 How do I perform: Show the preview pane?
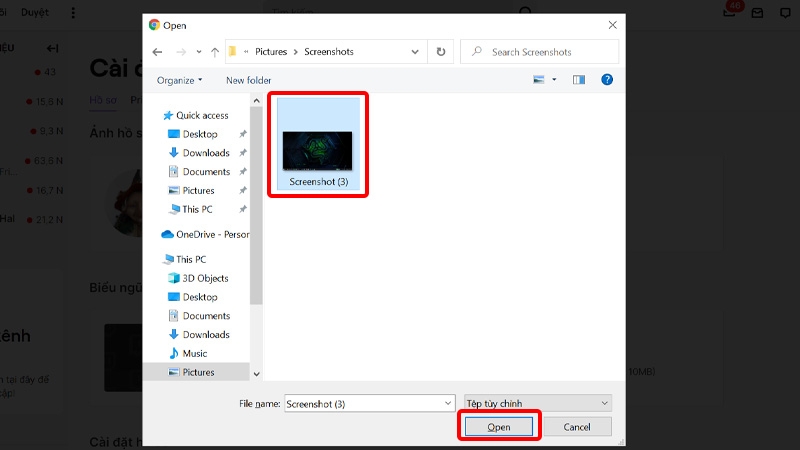pyautogui.click(x=579, y=80)
